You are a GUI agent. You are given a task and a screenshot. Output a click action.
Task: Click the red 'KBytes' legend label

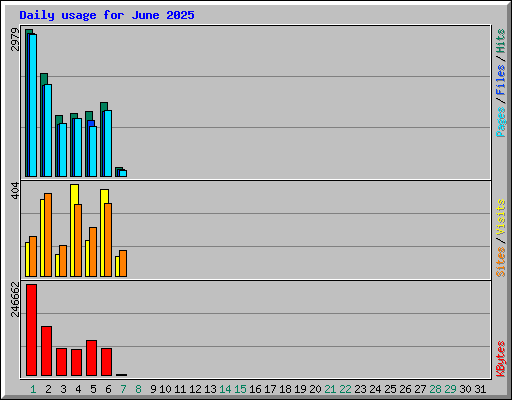tap(501, 359)
